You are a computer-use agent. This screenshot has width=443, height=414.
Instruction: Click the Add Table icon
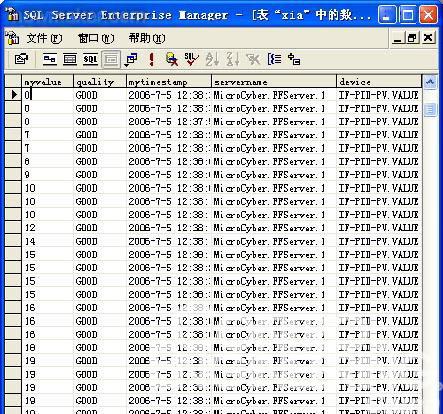[x=294, y=59]
